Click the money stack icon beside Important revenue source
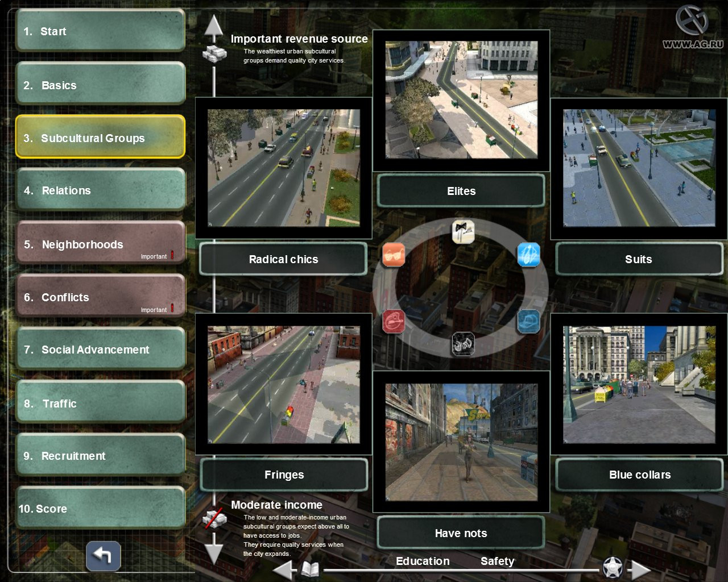The height and width of the screenshot is (582, 728). coord(214,53)
